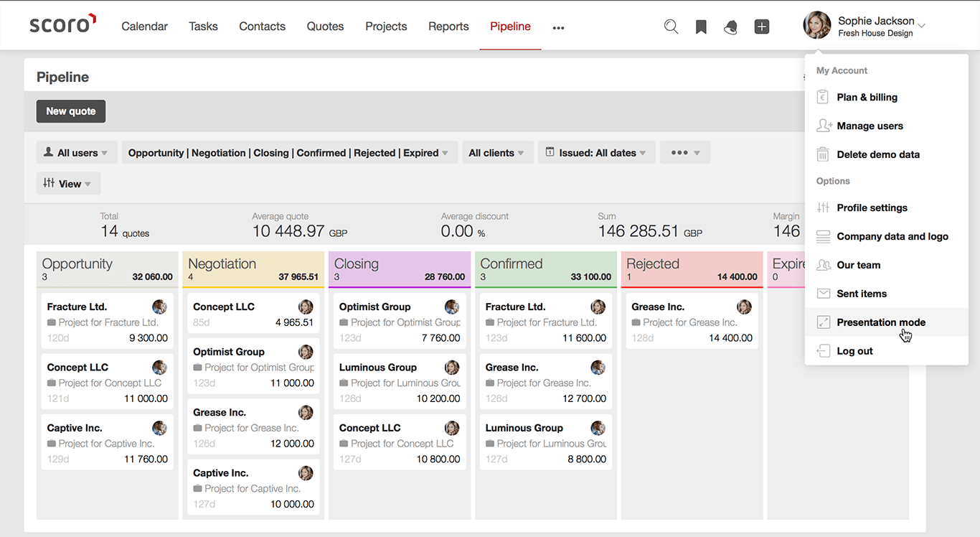Open Profile settings from menu
The height and width of the screenshot is (537, 980).
click(x=887, y=207)
